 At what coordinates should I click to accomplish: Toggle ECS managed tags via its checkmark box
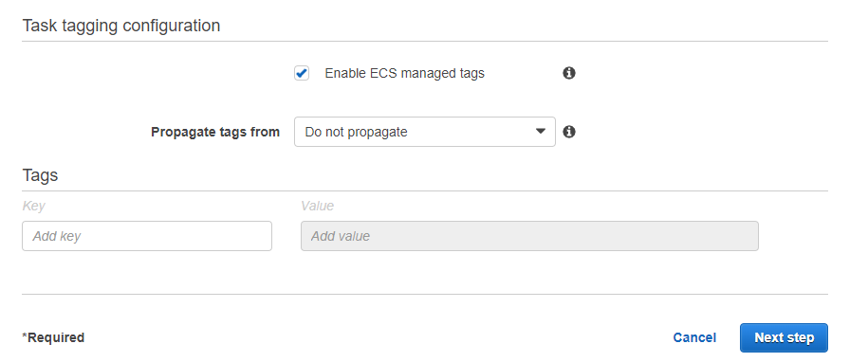302,73
